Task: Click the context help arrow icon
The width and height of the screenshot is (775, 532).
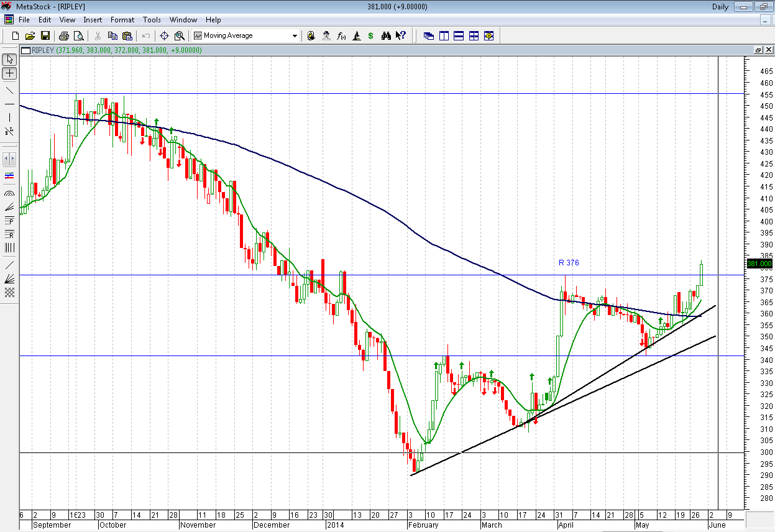Action: 401,36
